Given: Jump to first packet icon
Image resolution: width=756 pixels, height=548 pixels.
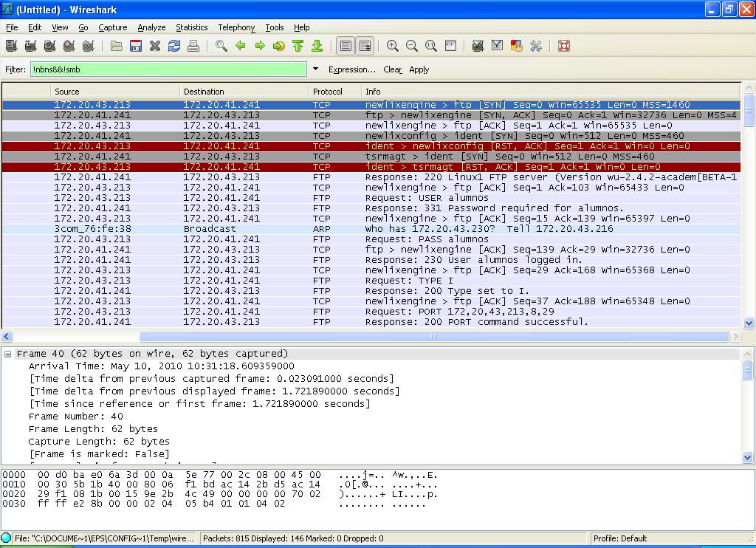Looking at the screenshot, I should (x=298, y=46).
